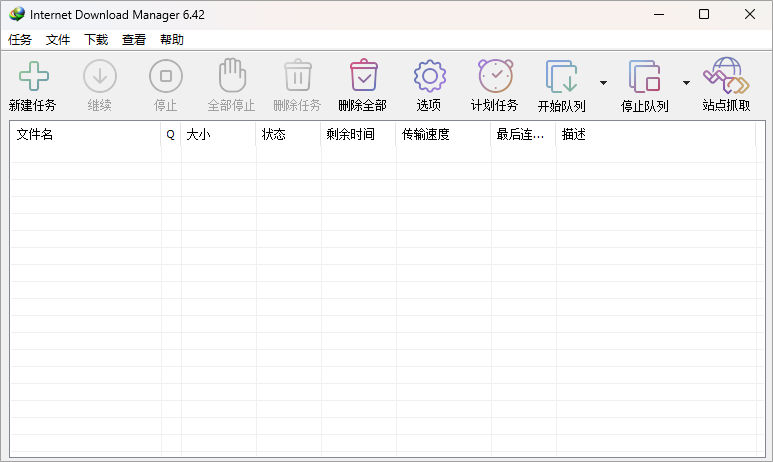The height and width of the screenshot is (462, 773).
Task: Sort by 文件名 column header
Action: coord(86,134)
